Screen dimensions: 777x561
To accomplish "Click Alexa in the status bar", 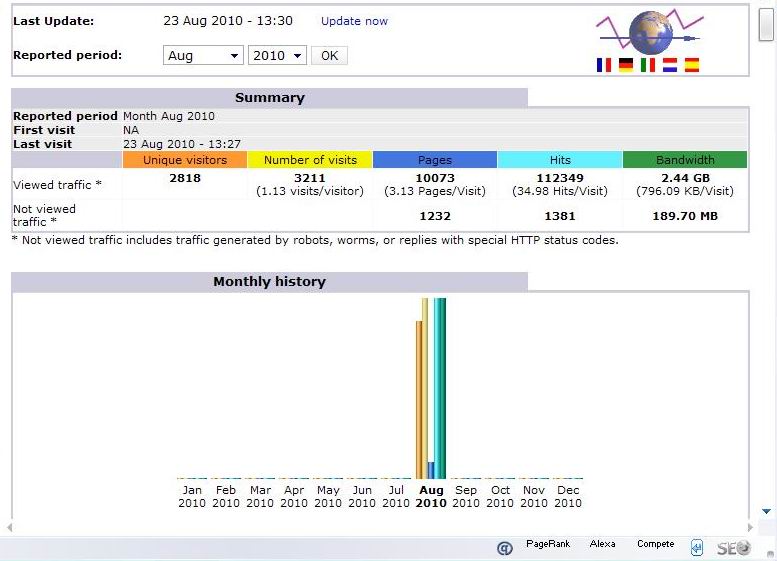I will click(x=603, y=544).
